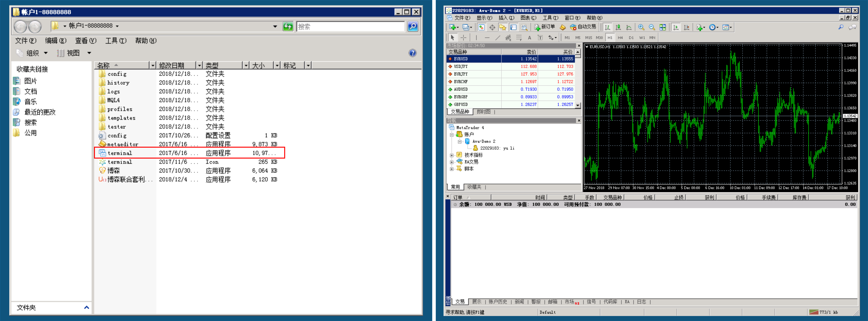Zoom in on the EURUSD chart
This screenshot has width=868, height=321.
point(641,27)
